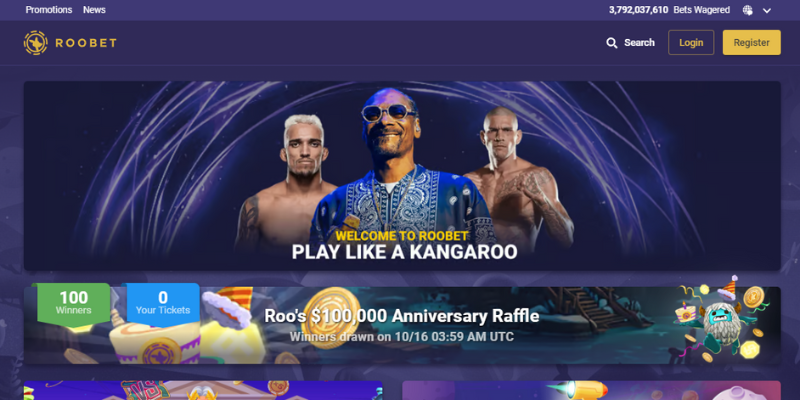800x400 pixels.
Task: Open the News menu item
Action: click(94, 10)
